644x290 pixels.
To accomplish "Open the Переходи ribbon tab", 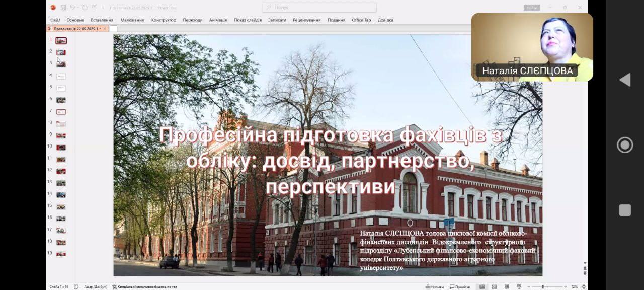I will coord(193,20).
